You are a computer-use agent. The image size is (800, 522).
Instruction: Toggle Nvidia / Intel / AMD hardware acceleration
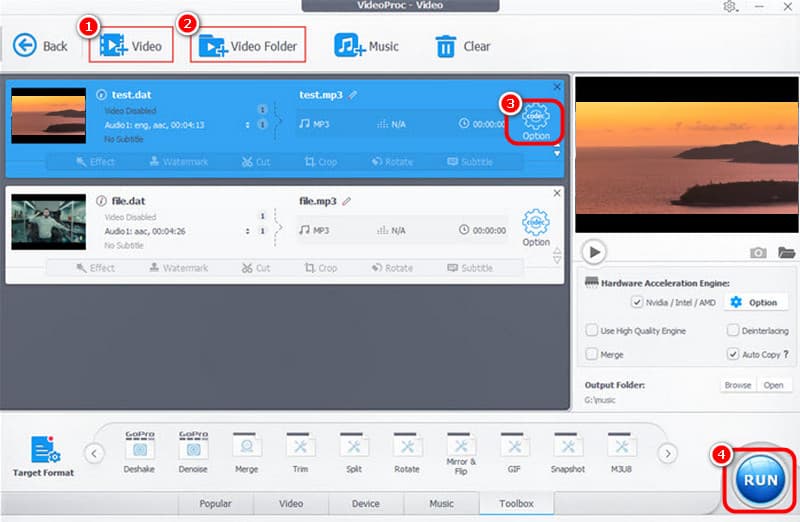click(x=637, y=302)
